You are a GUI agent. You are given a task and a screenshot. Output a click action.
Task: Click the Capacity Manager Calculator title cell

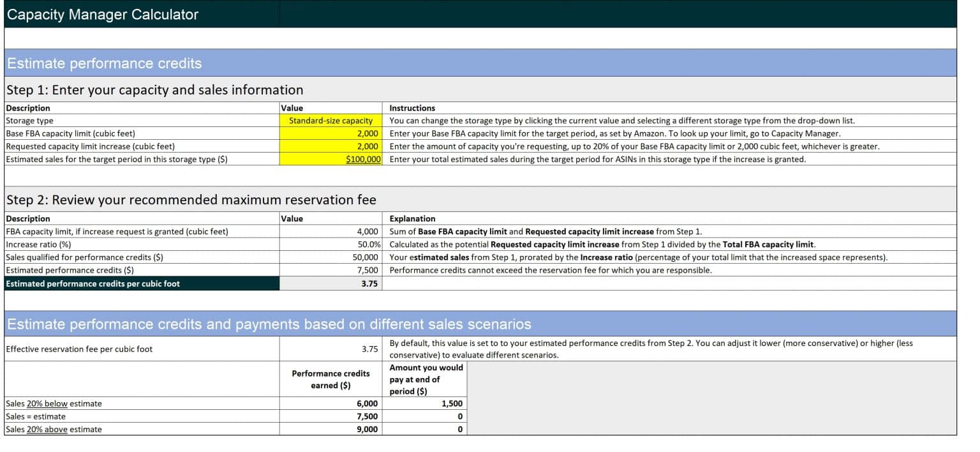[x=141, y=15]
